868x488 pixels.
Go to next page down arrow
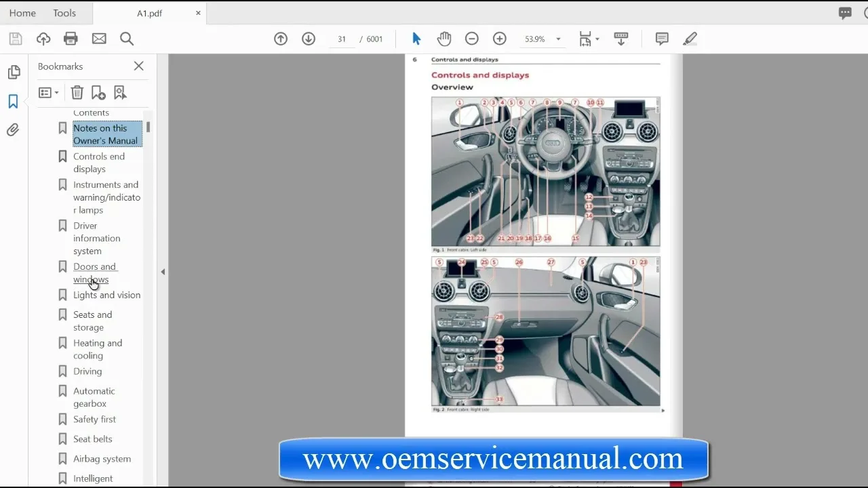pyautogui.click(x=309, y=39)
